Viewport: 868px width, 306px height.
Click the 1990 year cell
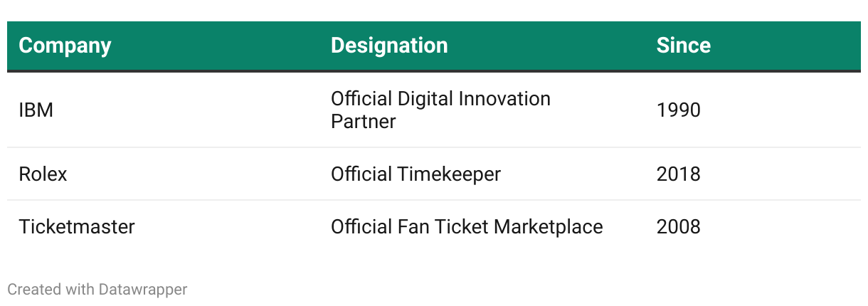[678, 110]
